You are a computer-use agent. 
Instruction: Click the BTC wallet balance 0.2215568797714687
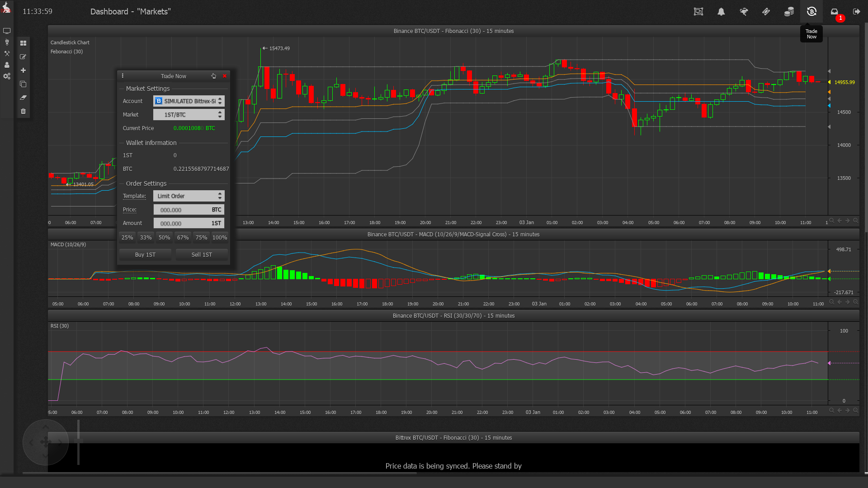[201, 169]
